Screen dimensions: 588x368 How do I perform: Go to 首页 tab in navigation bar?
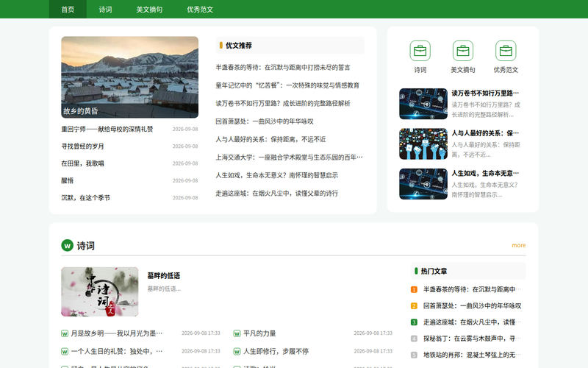tap(68, 9)
